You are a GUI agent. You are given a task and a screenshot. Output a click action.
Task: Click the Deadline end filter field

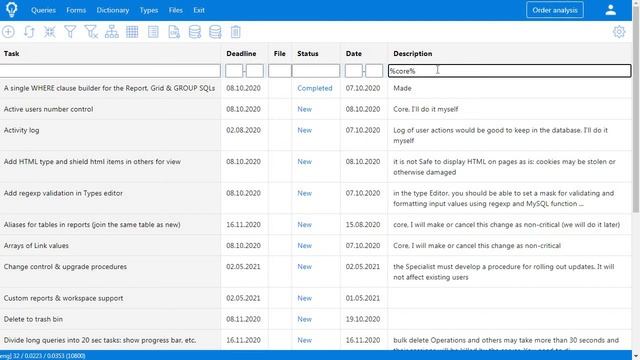[255, 71]
